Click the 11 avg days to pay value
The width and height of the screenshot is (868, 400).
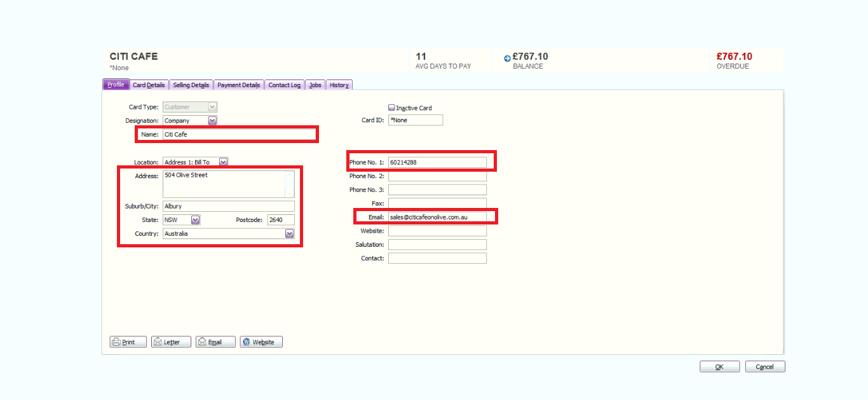421,57
